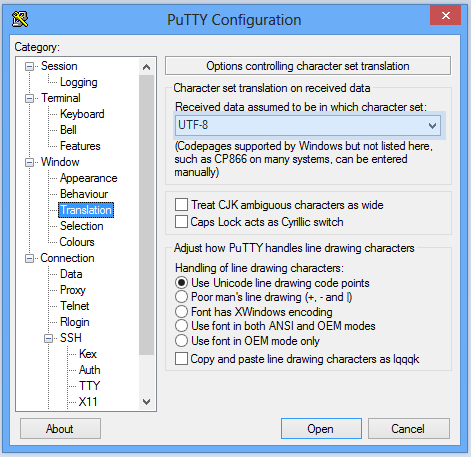Select the SSH category
471x457 pixels.
(71, 338)
